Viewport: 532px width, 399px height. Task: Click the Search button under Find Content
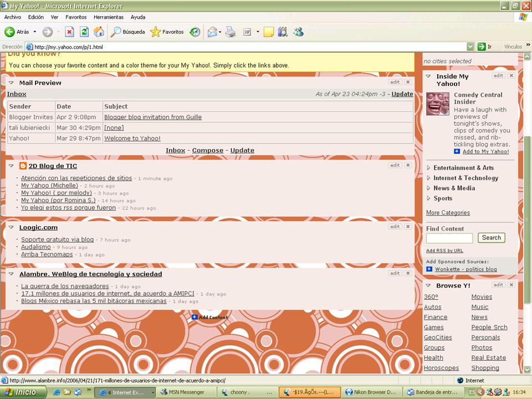tap(492, 238)
